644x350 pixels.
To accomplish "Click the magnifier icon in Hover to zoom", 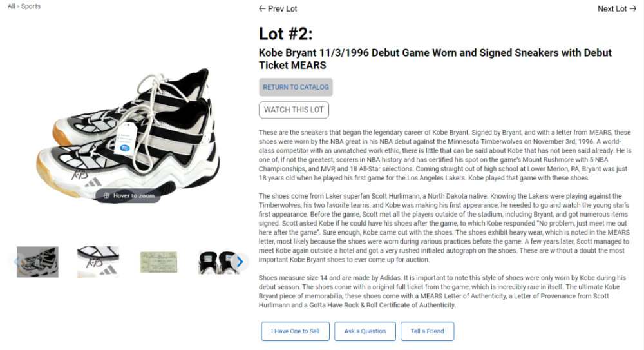I will (106, 195).
